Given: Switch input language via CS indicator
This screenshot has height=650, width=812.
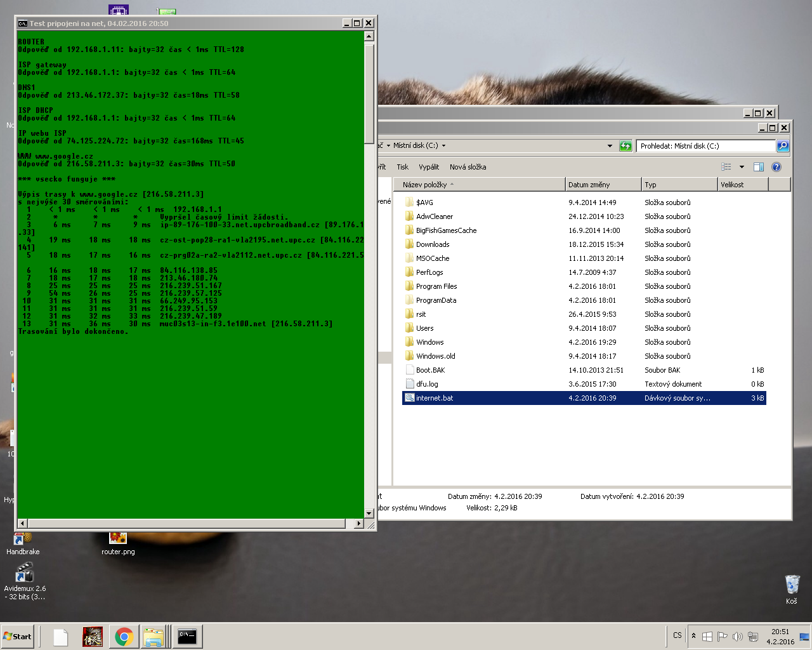Looking at the screenshot, I should tap(677, 635).
